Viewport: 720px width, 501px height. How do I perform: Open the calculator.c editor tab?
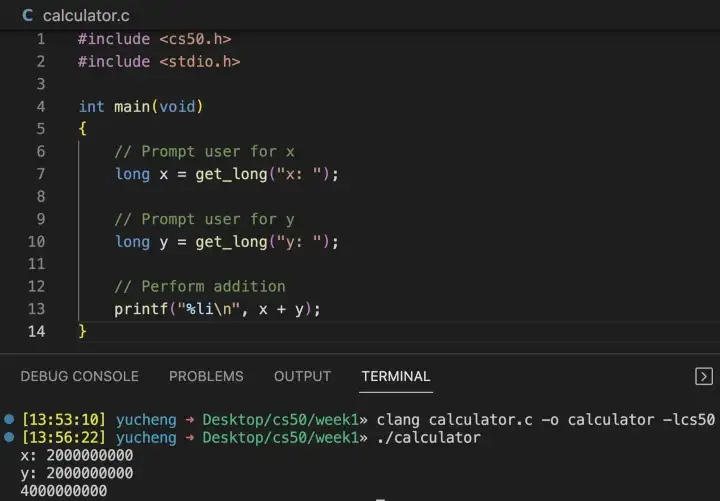(76, 16)
